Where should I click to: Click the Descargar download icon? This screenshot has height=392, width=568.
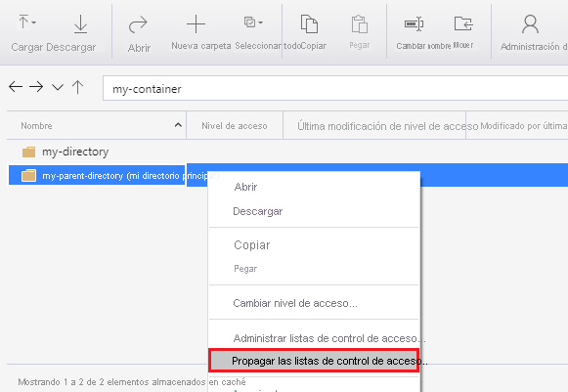point(80,24)
